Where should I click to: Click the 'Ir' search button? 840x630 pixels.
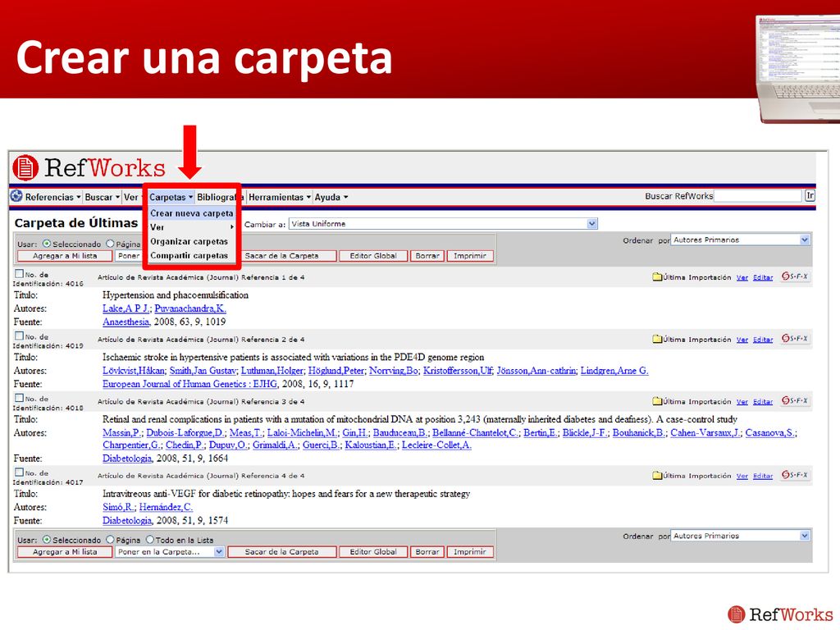click(x=810, y=196)
